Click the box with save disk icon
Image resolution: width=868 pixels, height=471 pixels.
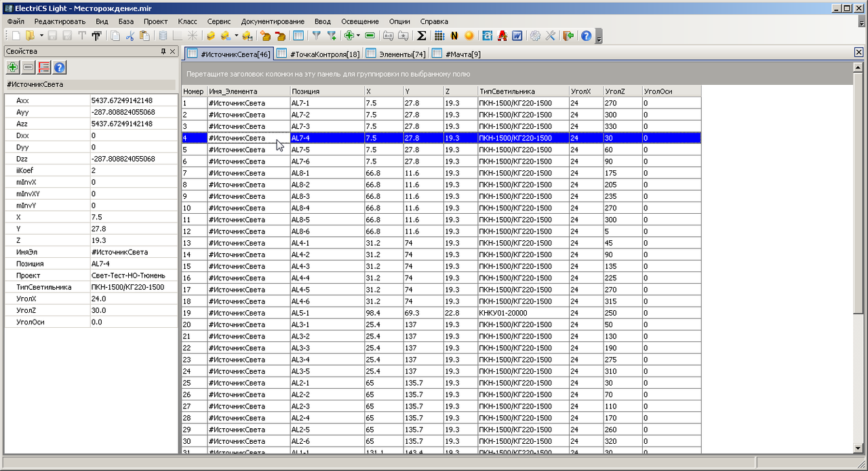coord(248,35)
